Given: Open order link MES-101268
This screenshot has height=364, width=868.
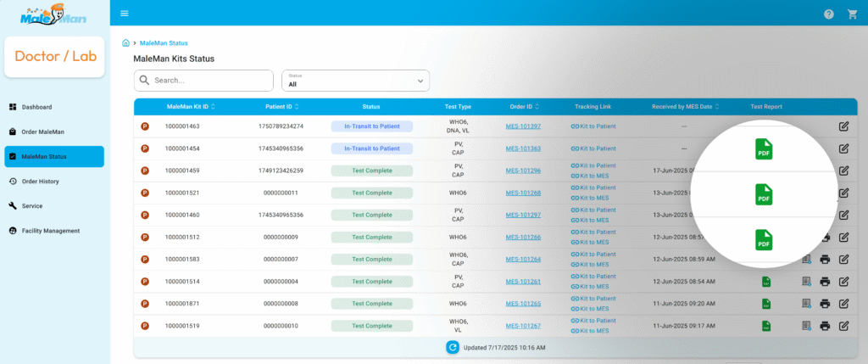Looking at the screenshot, I should [x=523, y=193].
